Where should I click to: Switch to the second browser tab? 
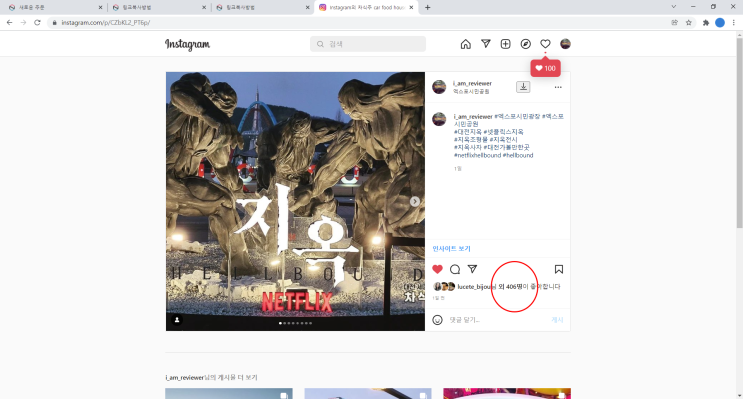click(x=159, y=8)
